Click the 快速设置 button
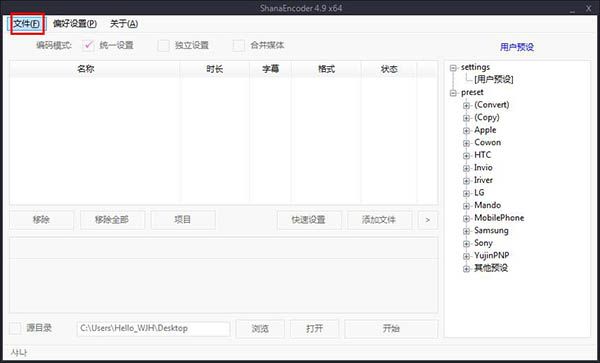This screenshot has width=600, height=363. (309, 220)
